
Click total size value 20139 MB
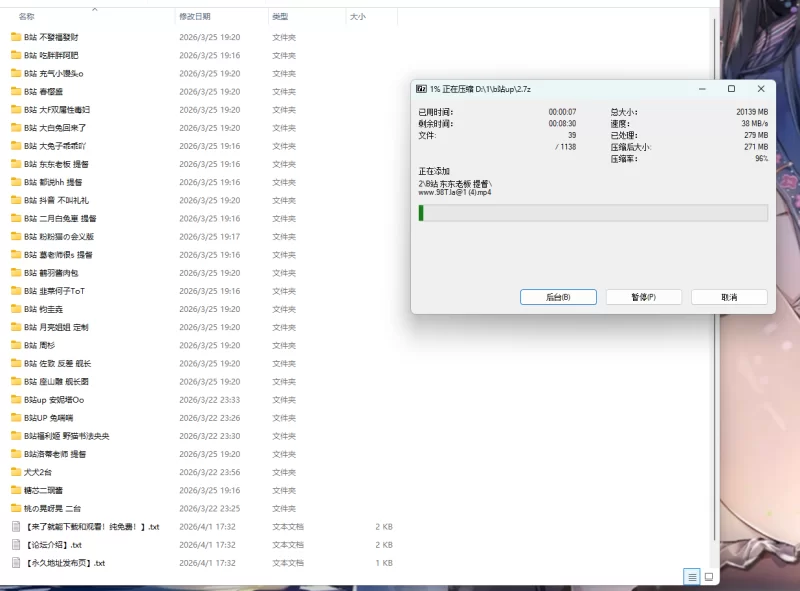(752, 112)
